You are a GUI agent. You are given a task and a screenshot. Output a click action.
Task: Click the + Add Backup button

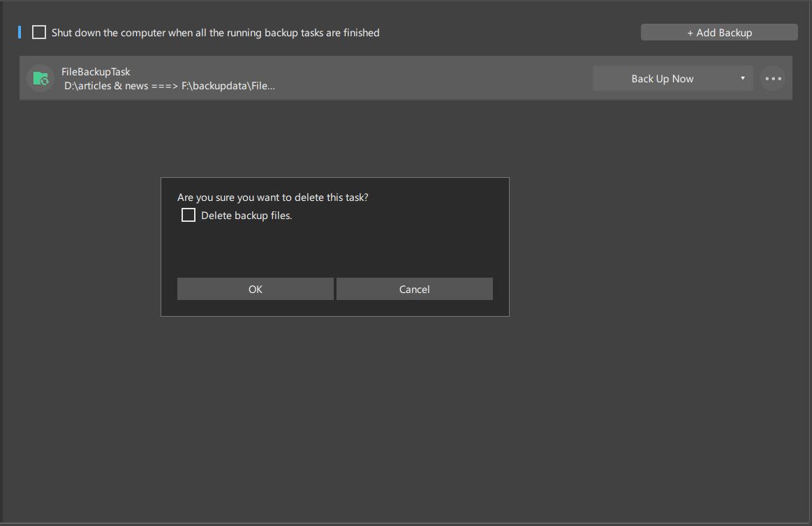pos(719,33)
